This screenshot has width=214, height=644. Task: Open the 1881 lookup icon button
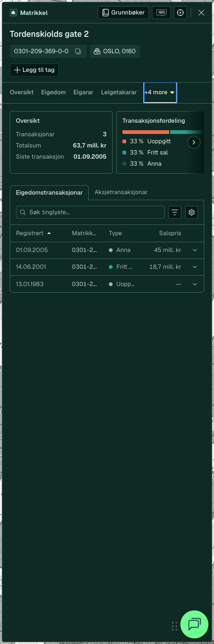point(162,13)
